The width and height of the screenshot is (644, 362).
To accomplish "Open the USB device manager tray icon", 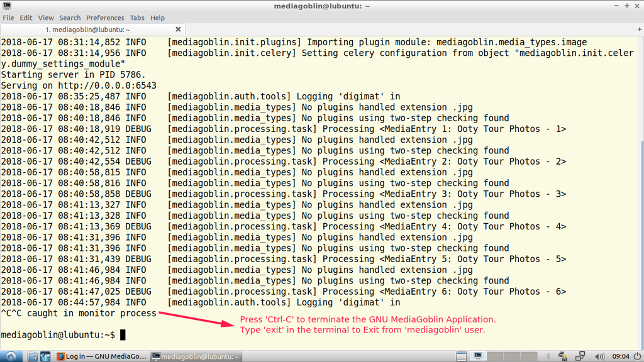I will (563, 356).
